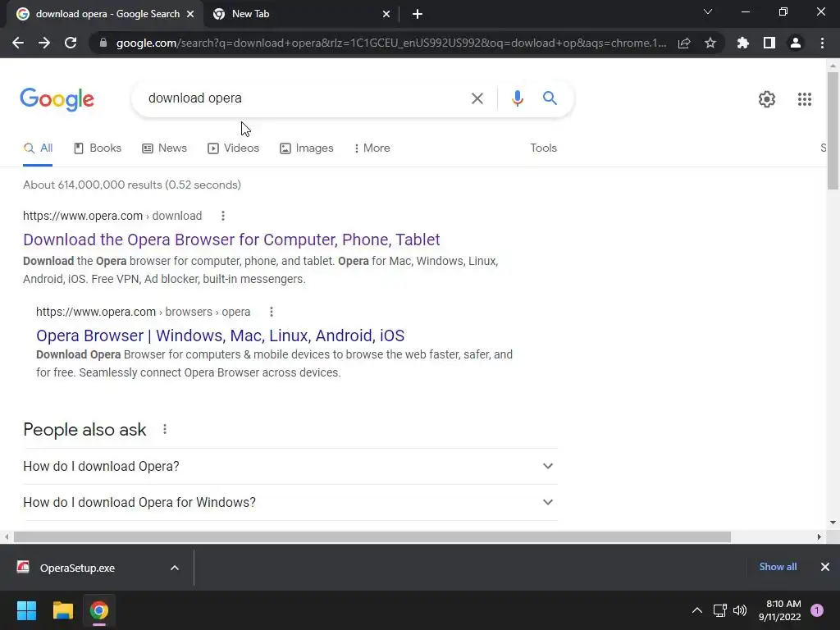Open options next to People also ask
Image resolution: width=840 pixels, height=630 pixels.
[165, 429]
